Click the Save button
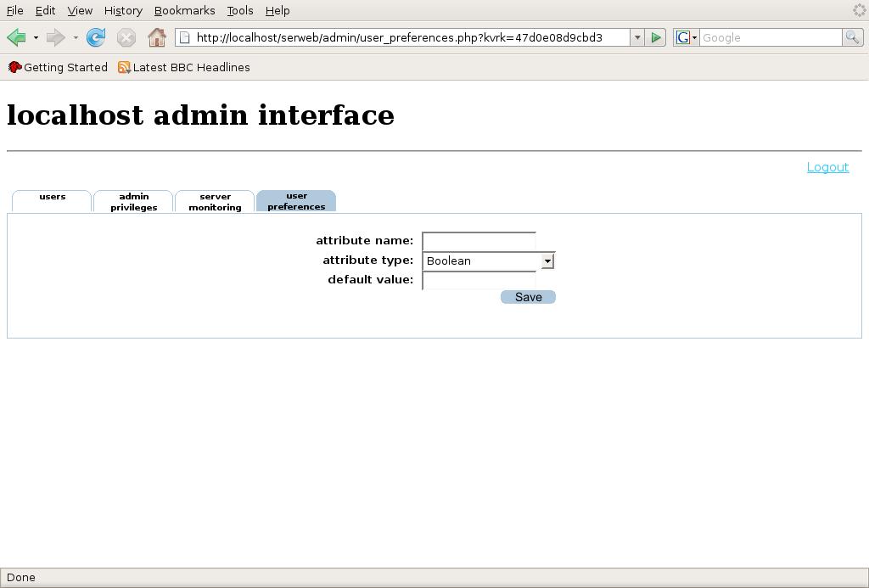The image size is (869, 588). pyautogui.click(x=528, y=297)
